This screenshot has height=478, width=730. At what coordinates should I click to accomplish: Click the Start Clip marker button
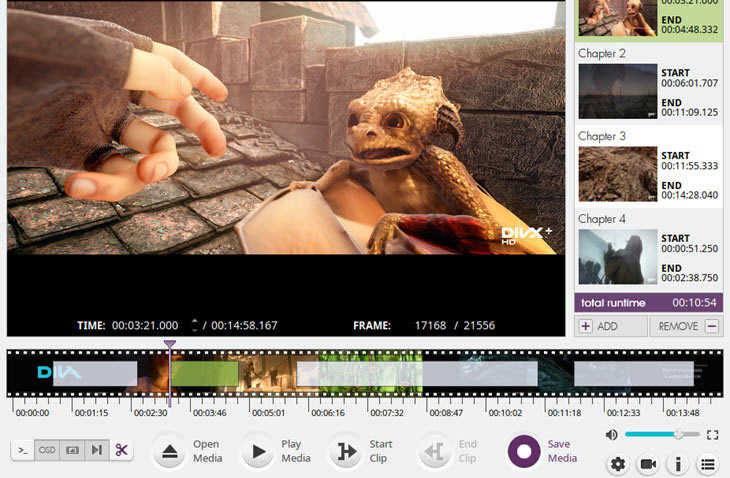point(346,451)
